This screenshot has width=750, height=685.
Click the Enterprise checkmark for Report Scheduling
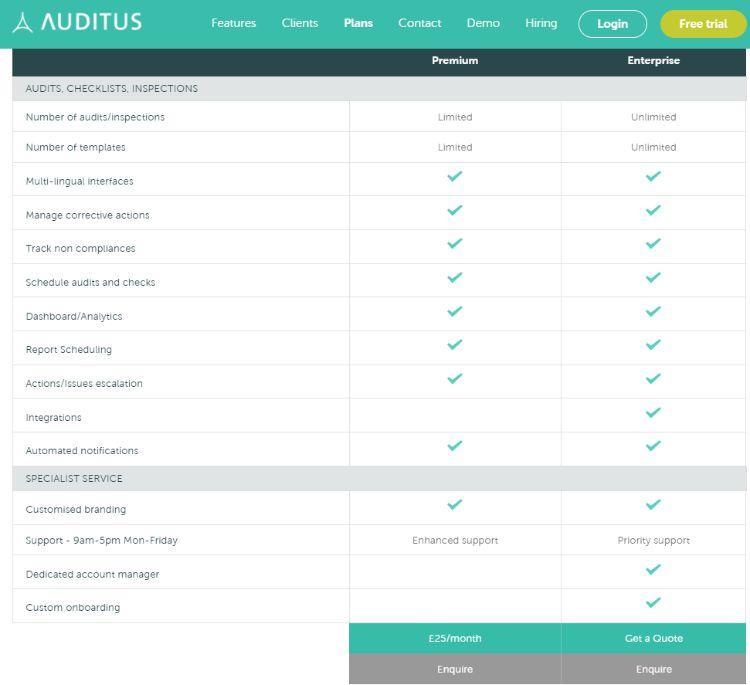[x=653, y=344]
